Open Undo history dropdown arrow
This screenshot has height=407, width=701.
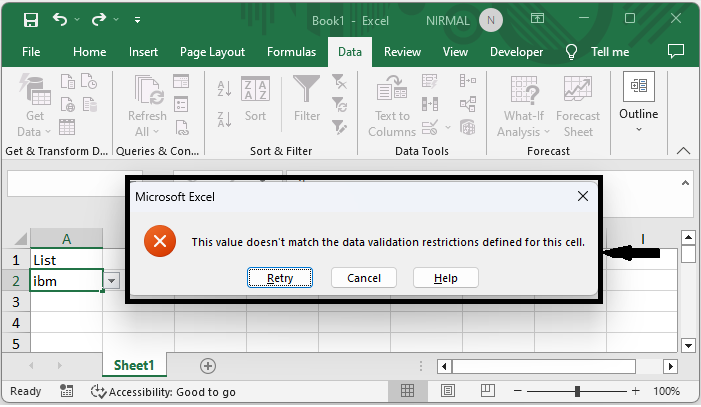77,20
